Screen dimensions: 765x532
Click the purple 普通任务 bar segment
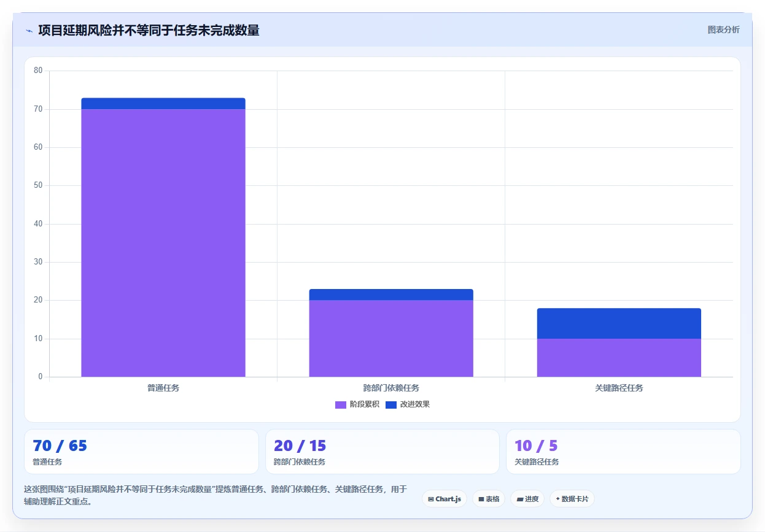163,243
